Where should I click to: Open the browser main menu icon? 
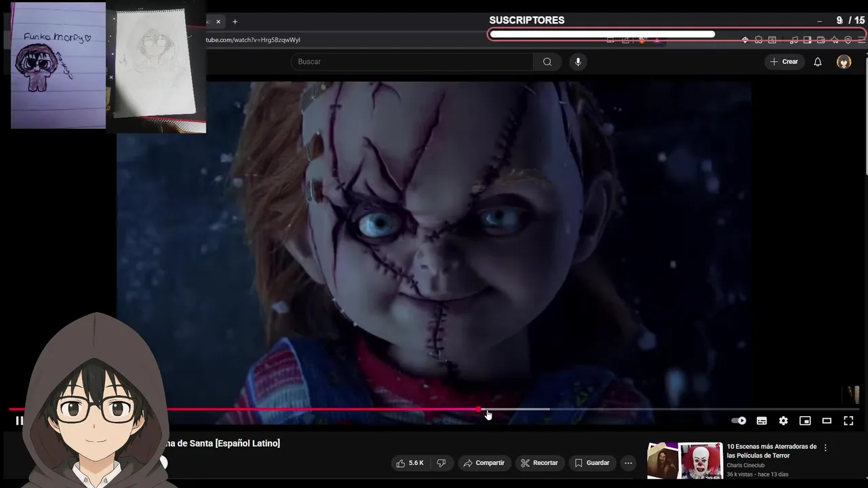(x=862, y=40)
